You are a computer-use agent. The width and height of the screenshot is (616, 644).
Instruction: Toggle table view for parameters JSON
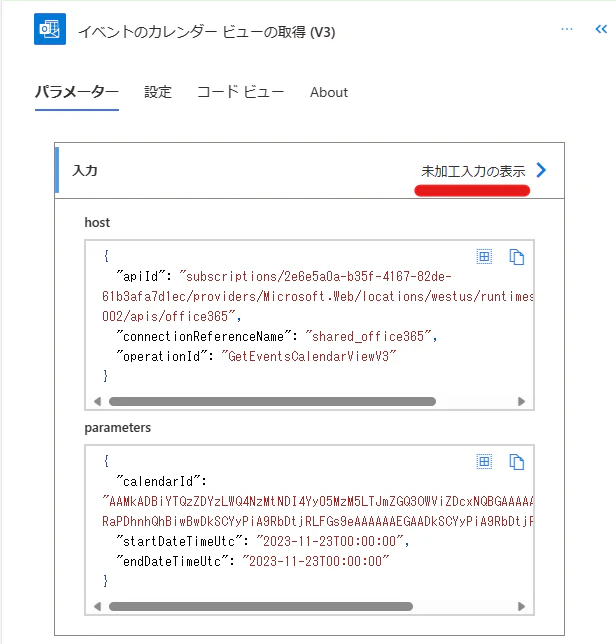[x=484, y=462]
